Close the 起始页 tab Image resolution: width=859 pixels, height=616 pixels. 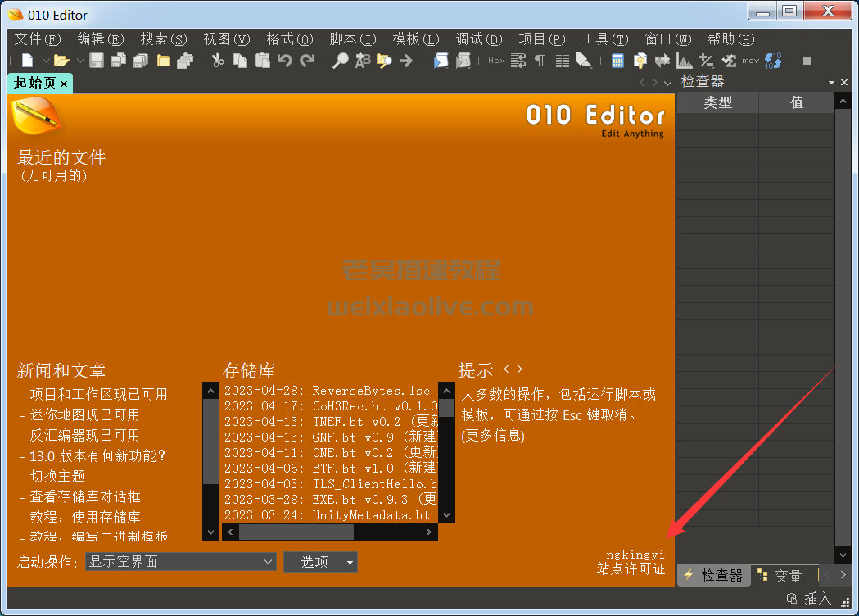[64, 84]
